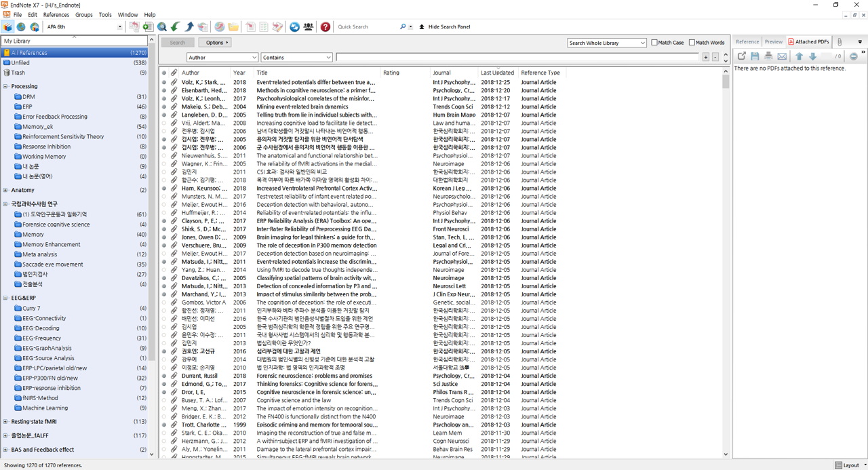Expand the BAS and Feedback effect group set

click(x=5, y=450)
